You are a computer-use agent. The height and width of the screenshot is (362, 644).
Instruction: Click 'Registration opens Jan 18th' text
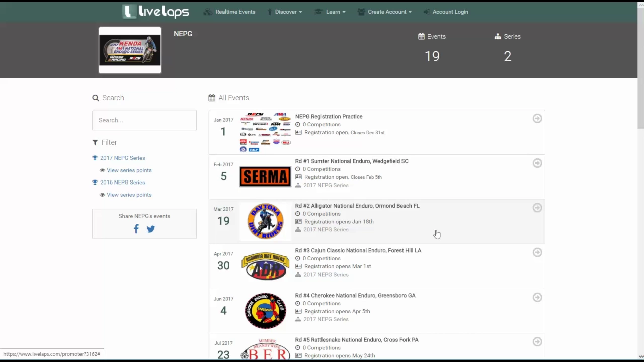pyautogui.click(x=339, y=222)
